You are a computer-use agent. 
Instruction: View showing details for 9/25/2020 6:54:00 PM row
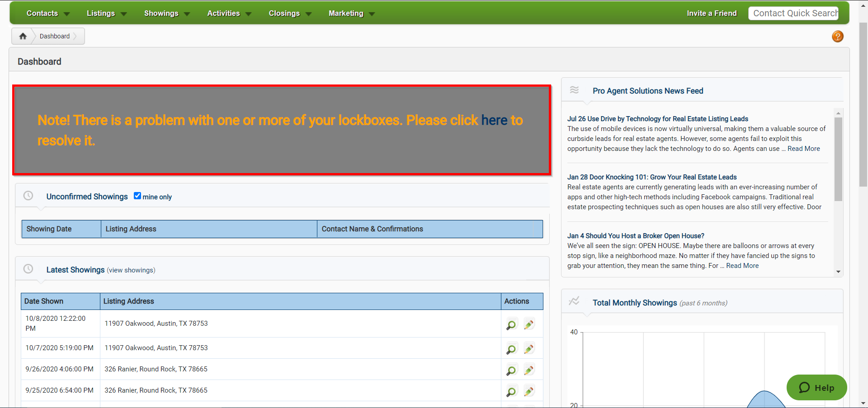coord(511,392)
